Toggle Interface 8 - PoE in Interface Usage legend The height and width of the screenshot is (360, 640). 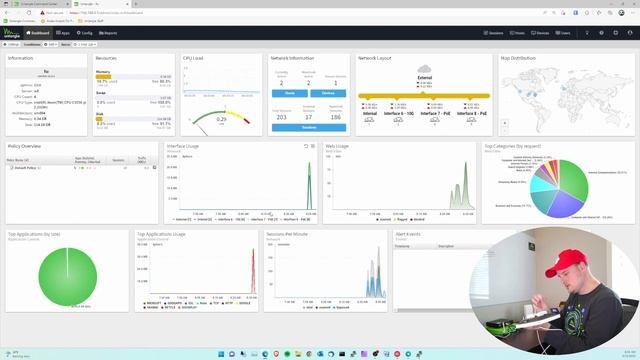[x=296, y=220]
